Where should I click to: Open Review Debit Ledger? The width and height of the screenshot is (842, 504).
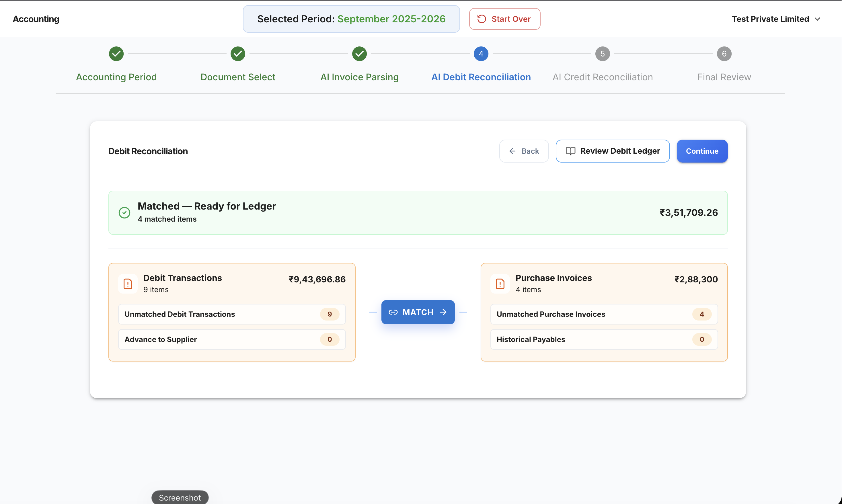[613, 151]
